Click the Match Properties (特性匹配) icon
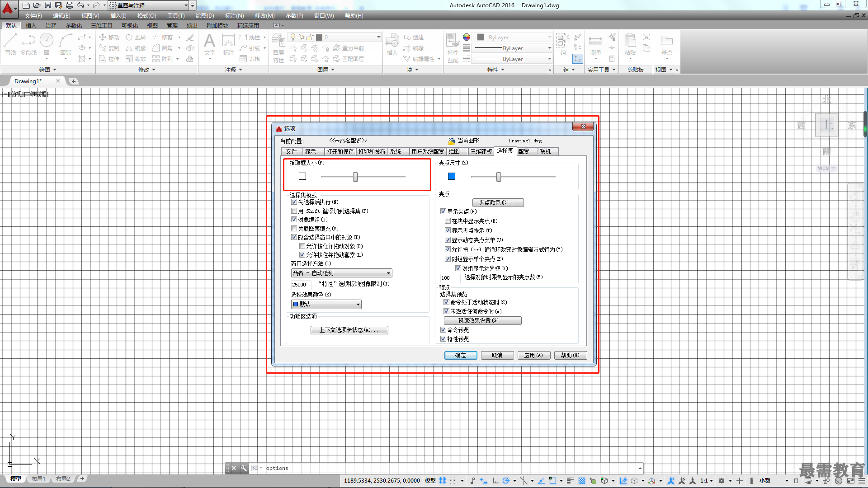The width and height of the screenshot is (868, 488). (453, 47)
